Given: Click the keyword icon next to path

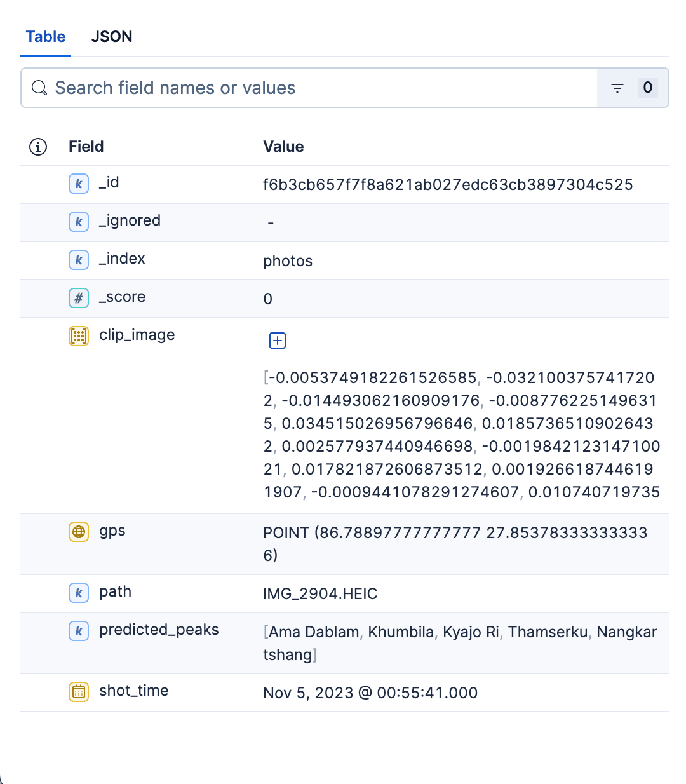Looking at the screenshot, I should coord(78,593).
